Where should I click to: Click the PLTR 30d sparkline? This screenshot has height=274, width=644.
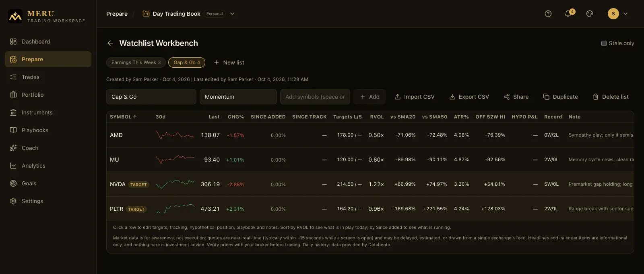click(175, 209)
